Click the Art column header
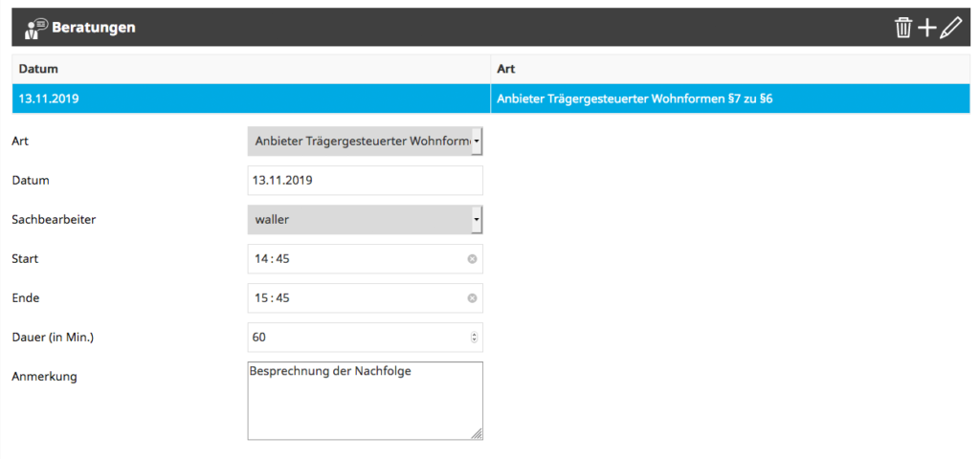 506,69
